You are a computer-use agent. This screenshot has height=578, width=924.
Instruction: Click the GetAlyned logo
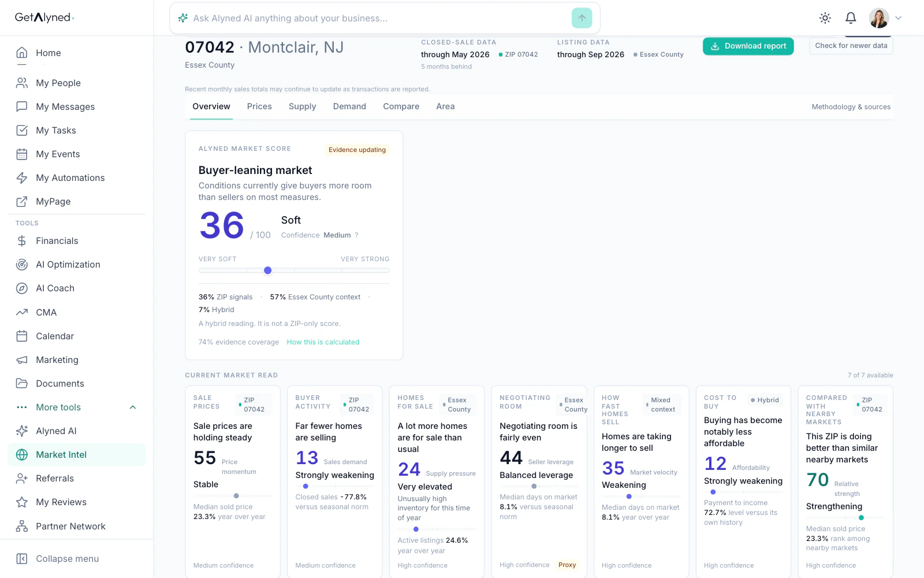[x=44, y=17]
